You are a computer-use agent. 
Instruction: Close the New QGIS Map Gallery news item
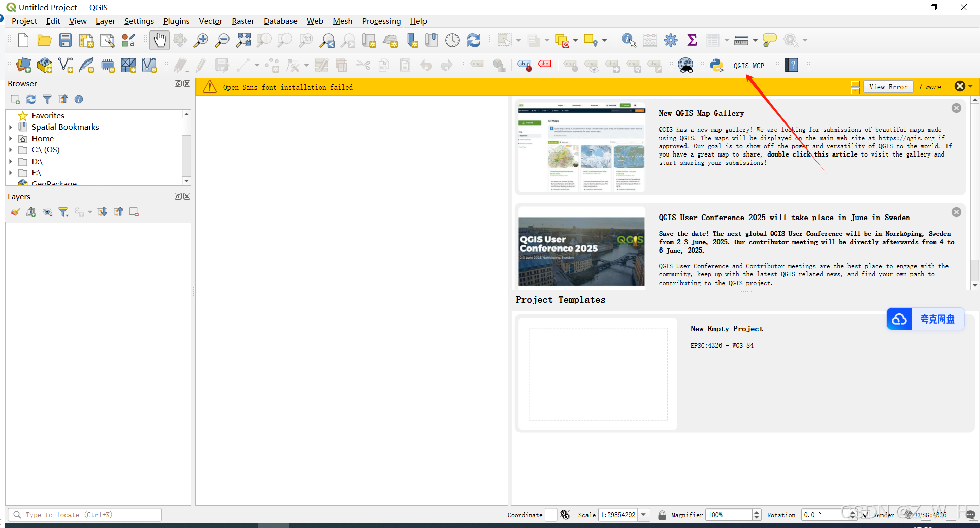point(956,108)
